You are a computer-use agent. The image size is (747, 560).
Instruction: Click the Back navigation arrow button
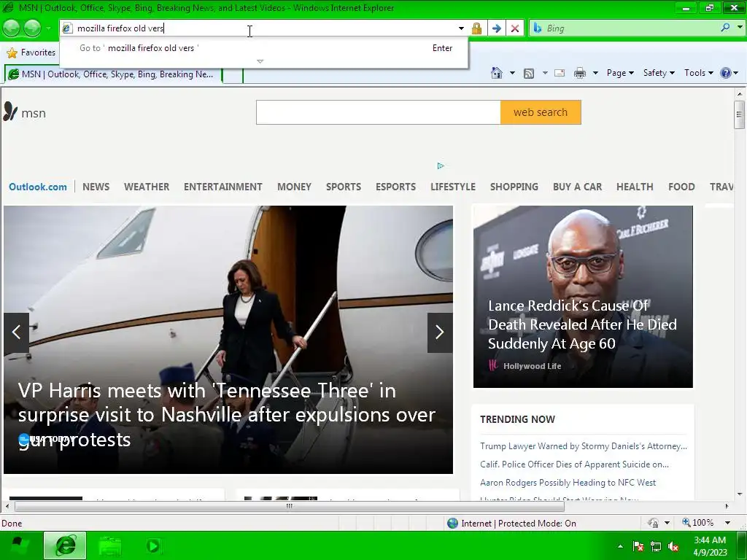click(x=12, y=28)
